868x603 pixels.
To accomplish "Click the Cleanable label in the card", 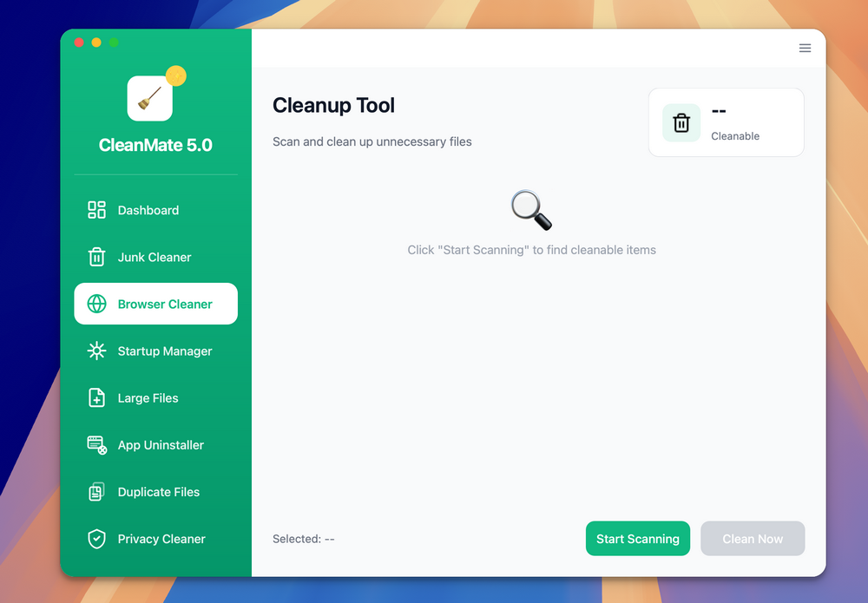I will point(735,136).
